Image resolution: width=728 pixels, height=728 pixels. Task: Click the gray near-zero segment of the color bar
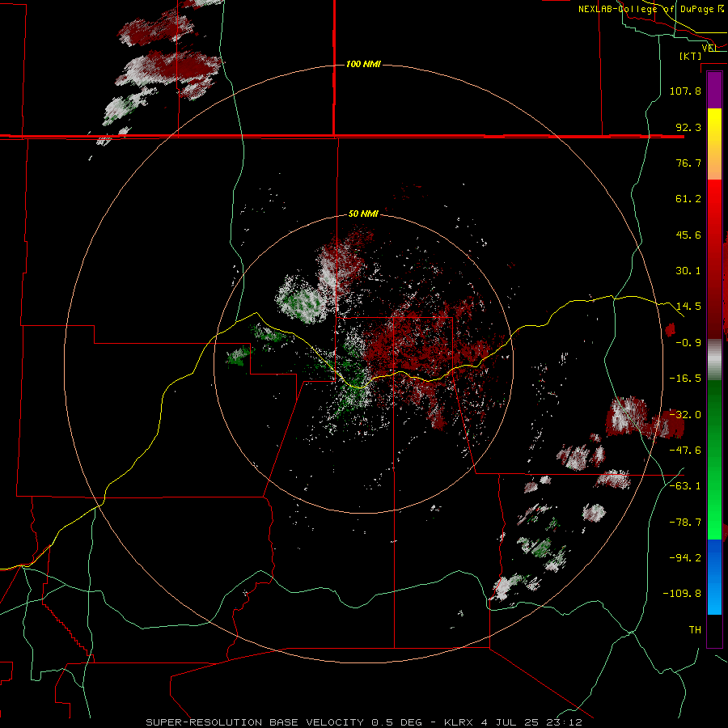coord(714,360)
